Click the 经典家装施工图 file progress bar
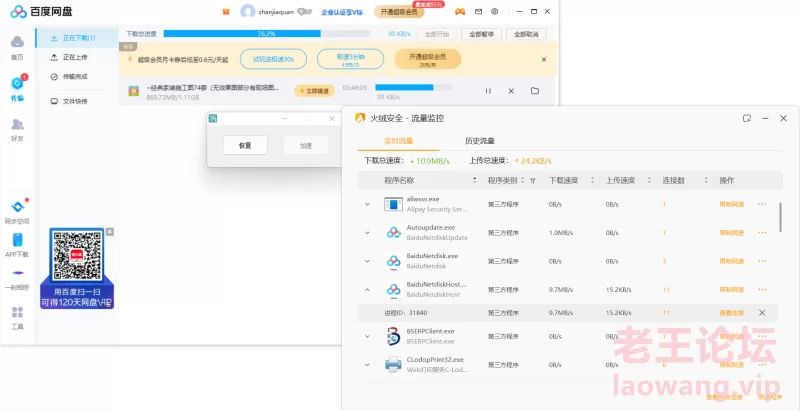 (413, 87)
